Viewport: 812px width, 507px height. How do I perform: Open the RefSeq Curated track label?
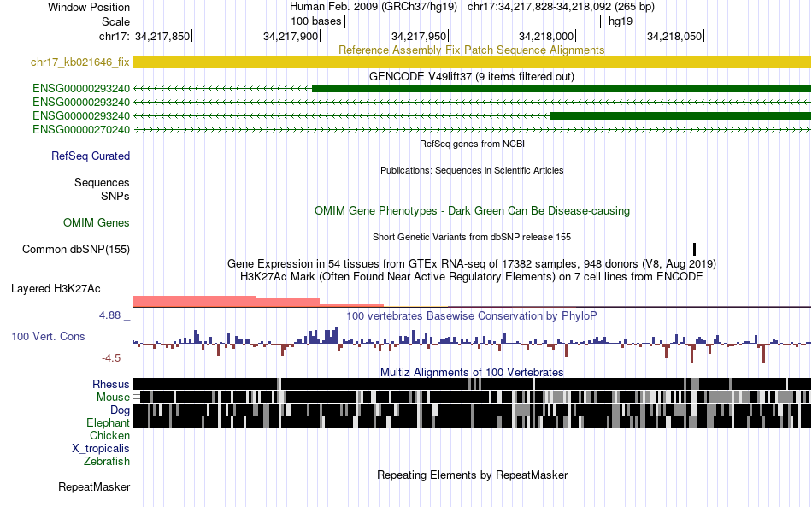[x=90, y=156]
